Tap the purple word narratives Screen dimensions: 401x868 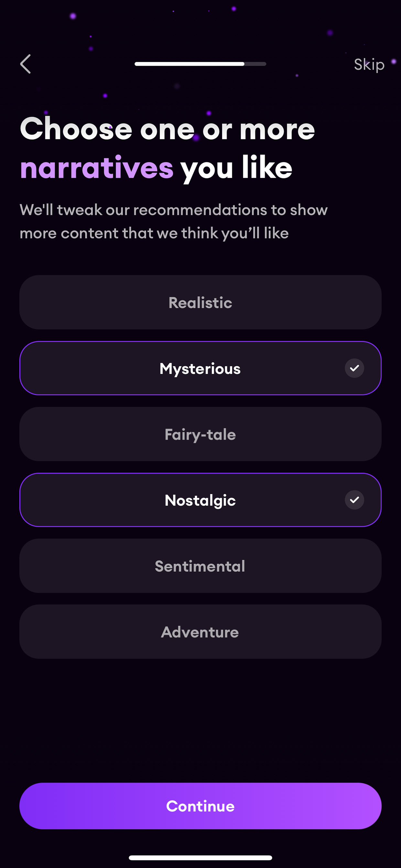(97, 168)
